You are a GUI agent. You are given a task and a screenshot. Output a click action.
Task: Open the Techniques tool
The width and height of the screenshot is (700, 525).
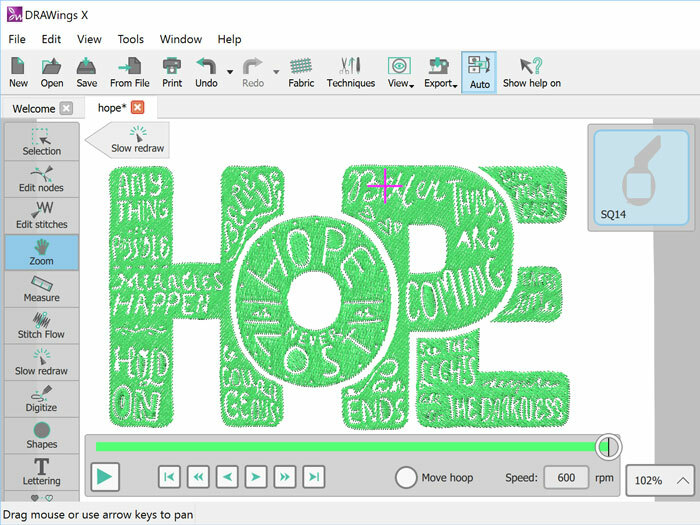350,72
